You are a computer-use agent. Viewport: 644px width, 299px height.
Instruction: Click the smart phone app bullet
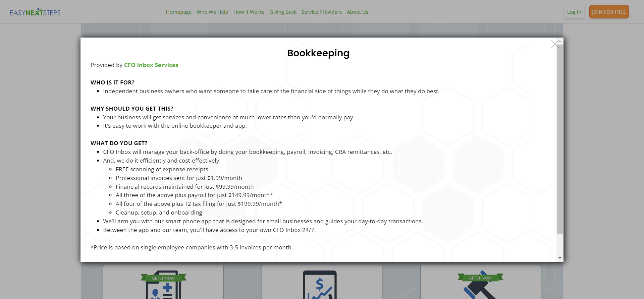(x=263, y=221)
